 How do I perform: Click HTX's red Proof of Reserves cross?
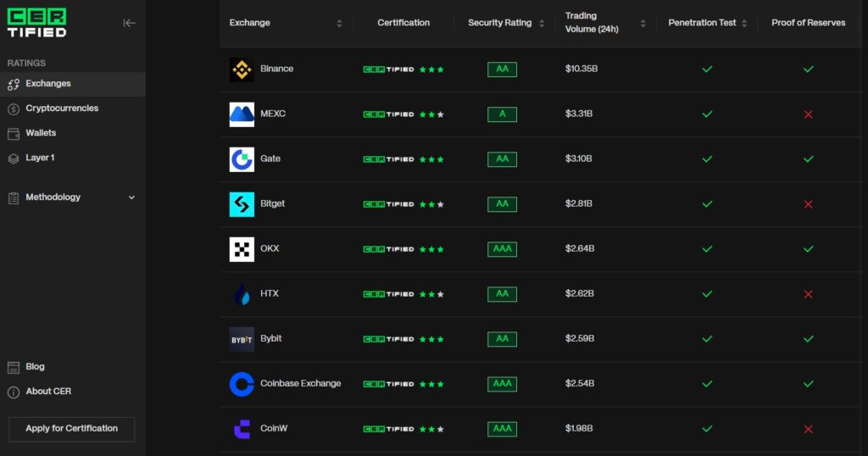click(x=808, y=294)
